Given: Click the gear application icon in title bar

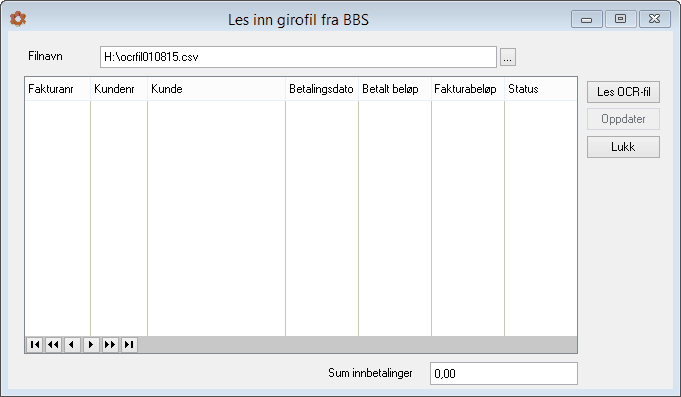Looking at the screenshot, I should tap(18, 19).
